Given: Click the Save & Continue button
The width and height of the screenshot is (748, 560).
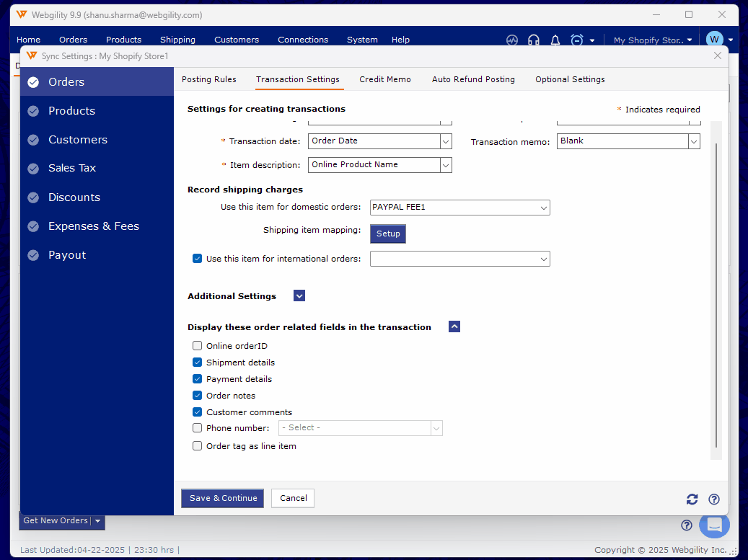Looking at the screenshot, I should pyautogui.click(x=223, y=498).
